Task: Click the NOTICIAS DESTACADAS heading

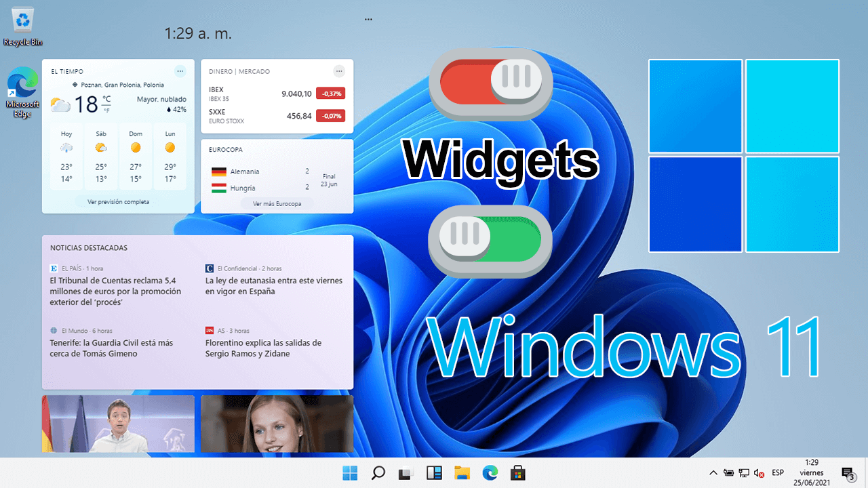Action: (89, 248)
